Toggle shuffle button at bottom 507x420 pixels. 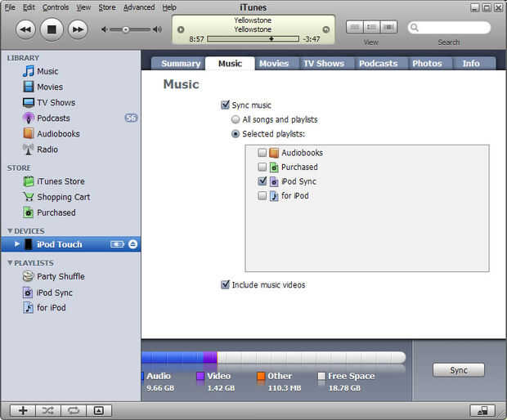pos(48,410)
